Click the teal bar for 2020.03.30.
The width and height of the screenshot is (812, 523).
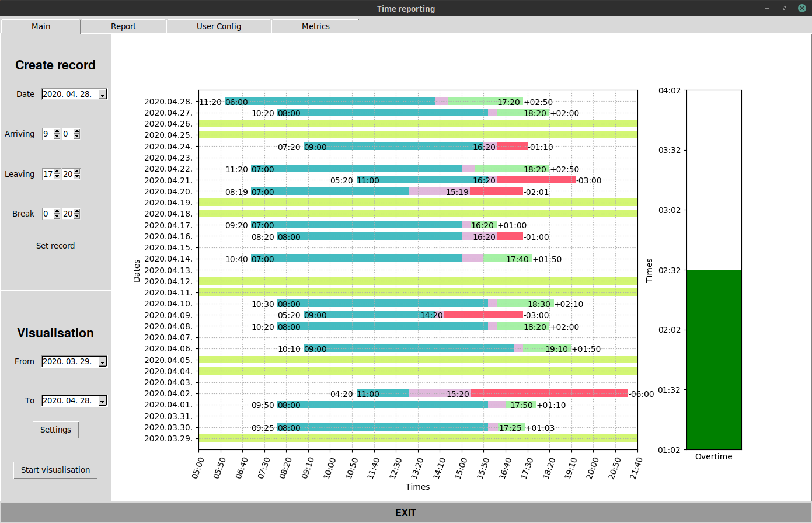383,427
